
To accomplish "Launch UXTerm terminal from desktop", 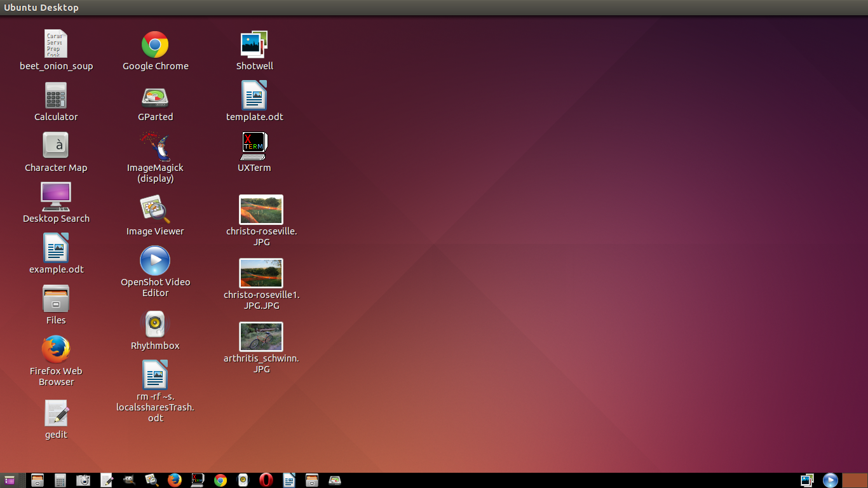I will [254, 147].
